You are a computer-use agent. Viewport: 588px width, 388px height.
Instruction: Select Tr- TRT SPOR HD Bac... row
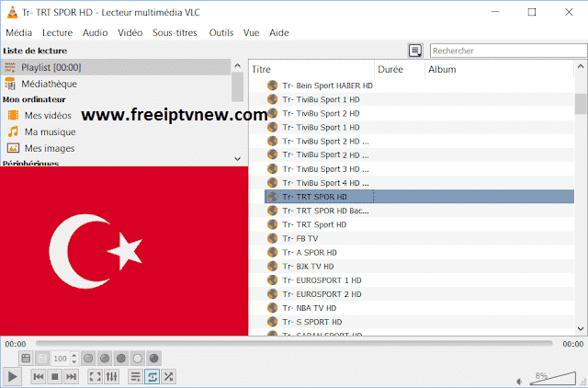tap(412, 211)
